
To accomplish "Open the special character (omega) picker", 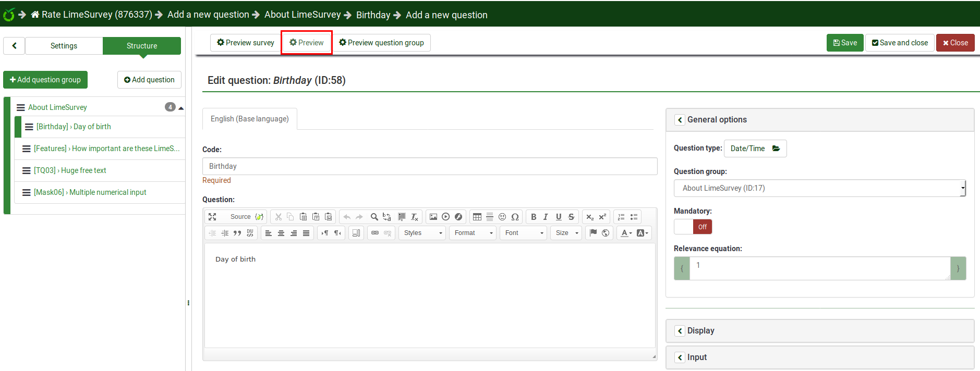I will [x=515, y=217].
